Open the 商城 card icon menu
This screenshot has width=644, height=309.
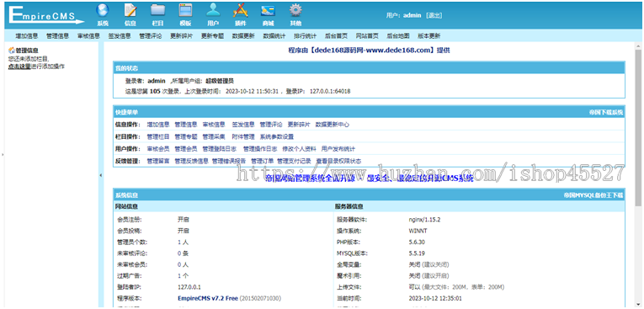[x=268, y=14]
